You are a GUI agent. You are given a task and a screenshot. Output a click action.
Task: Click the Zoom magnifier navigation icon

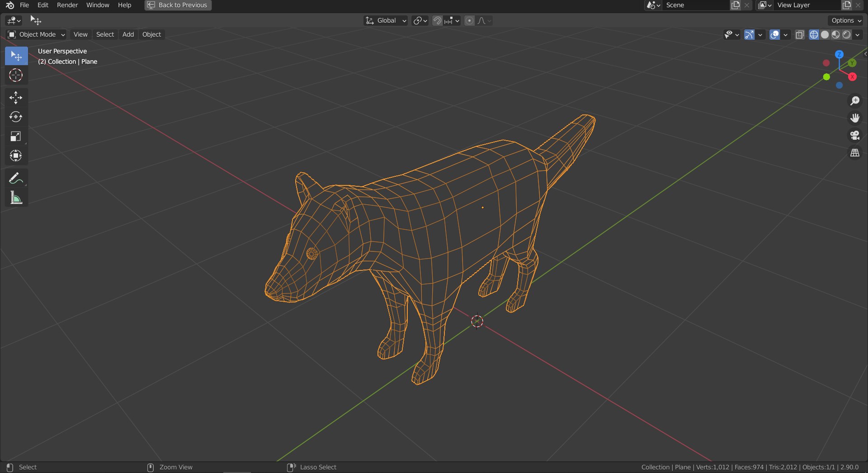pyautogui.click(x=854, y=100)
